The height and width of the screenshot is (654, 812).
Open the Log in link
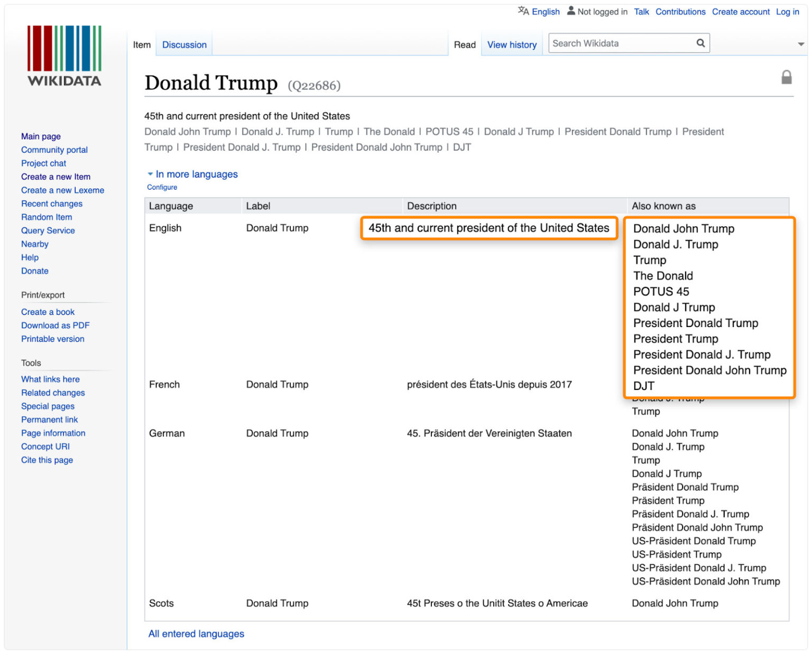click(x=787, y=12)
